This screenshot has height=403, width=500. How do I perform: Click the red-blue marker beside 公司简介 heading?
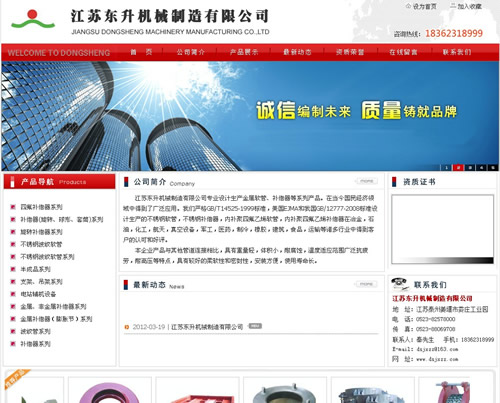[x=126, y=182]
